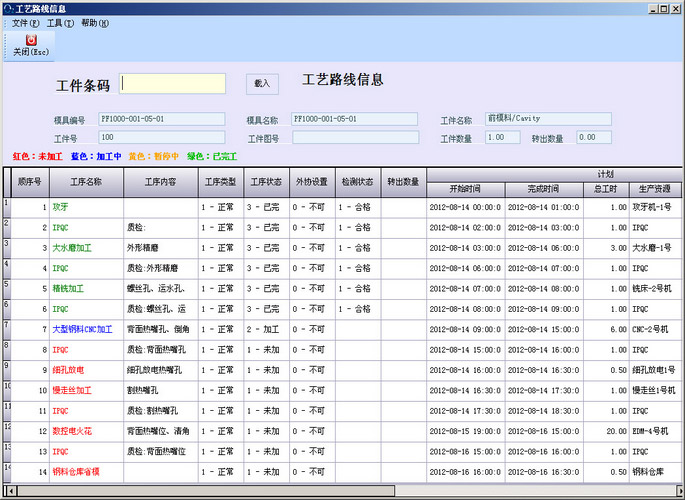This screenshot has height=500, width=685.
Task: Open the 工具(T) menu
Action: (59, 22)
